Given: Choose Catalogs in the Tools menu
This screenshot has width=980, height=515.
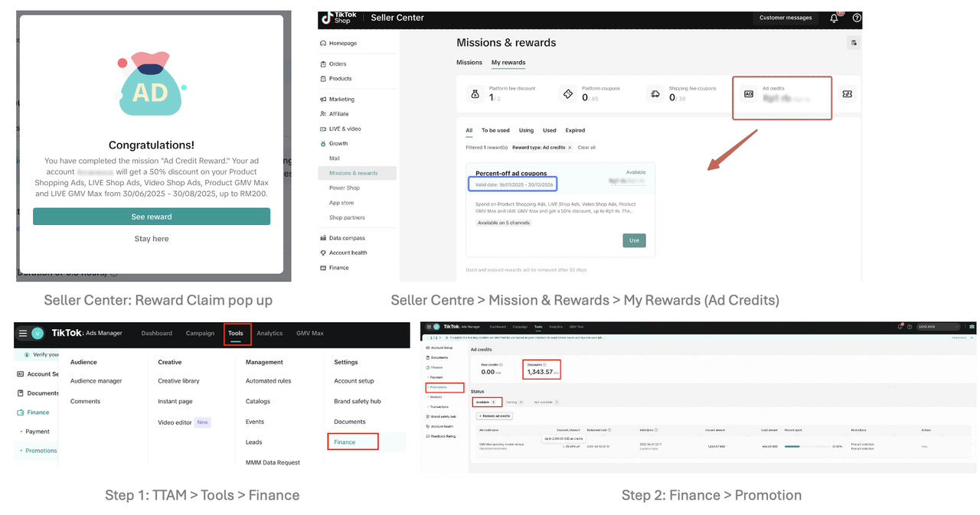Looking at the screenshot, I should click(258, 401).
